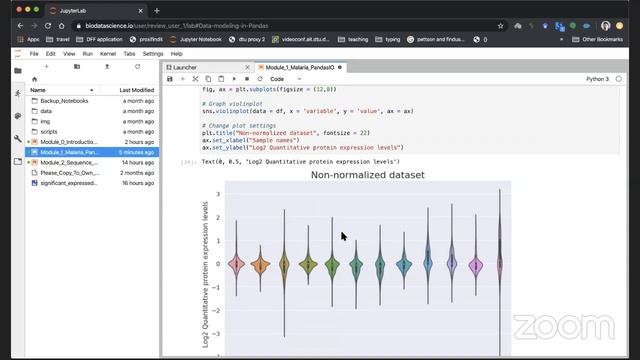Open the Run menu

pos(87,54)
